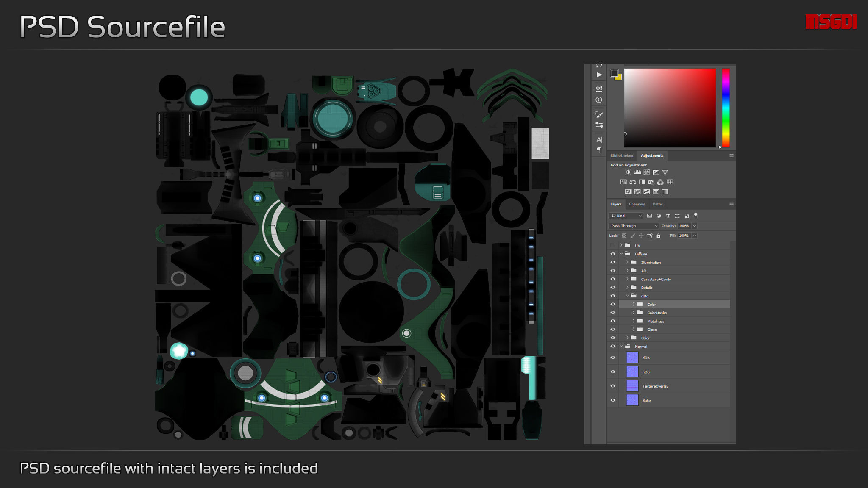Screen dimensions: 868x488
Task: Open the Bibliotheken tab
Action: [x=621, y=155]
